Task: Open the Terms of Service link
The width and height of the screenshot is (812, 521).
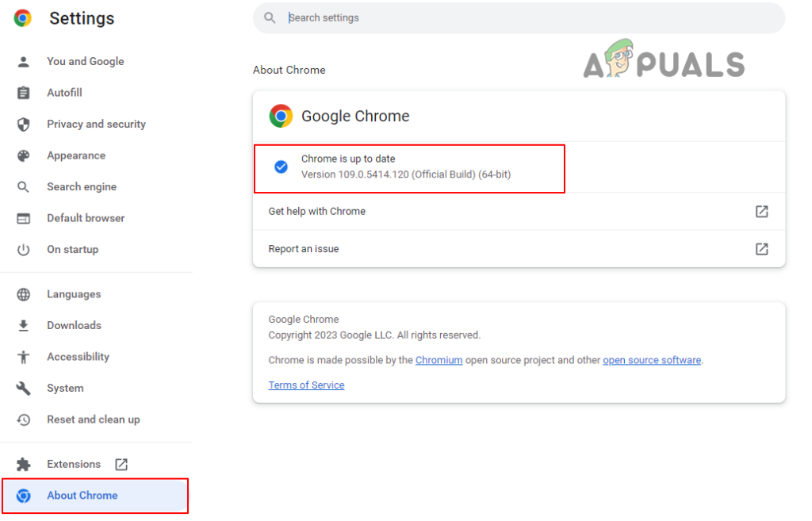Action: (306, 385)
